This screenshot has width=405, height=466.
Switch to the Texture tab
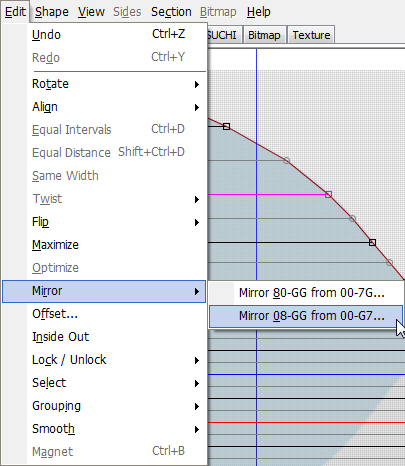(311, 35)
